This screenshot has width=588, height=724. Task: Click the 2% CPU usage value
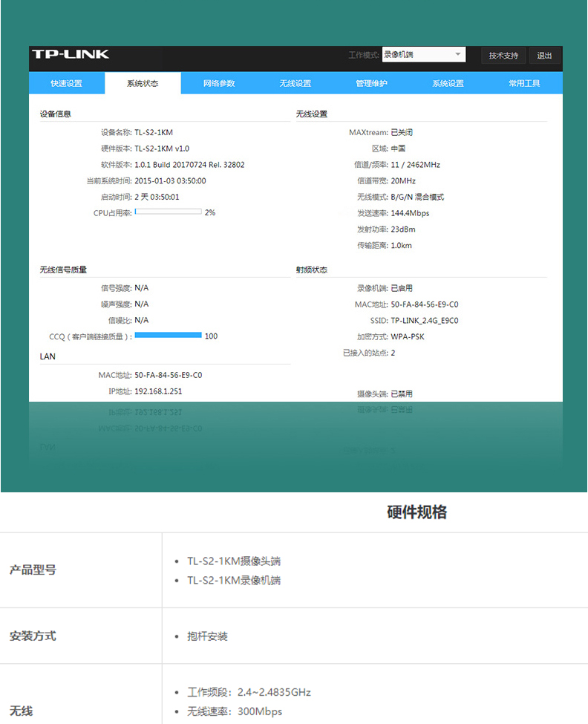click(x=210, y=212)
